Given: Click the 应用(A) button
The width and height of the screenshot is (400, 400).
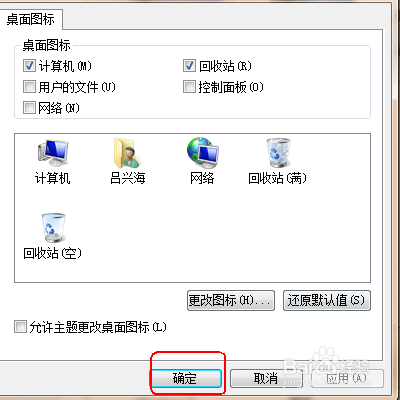Looking at the screenshot, I should 347,378.
